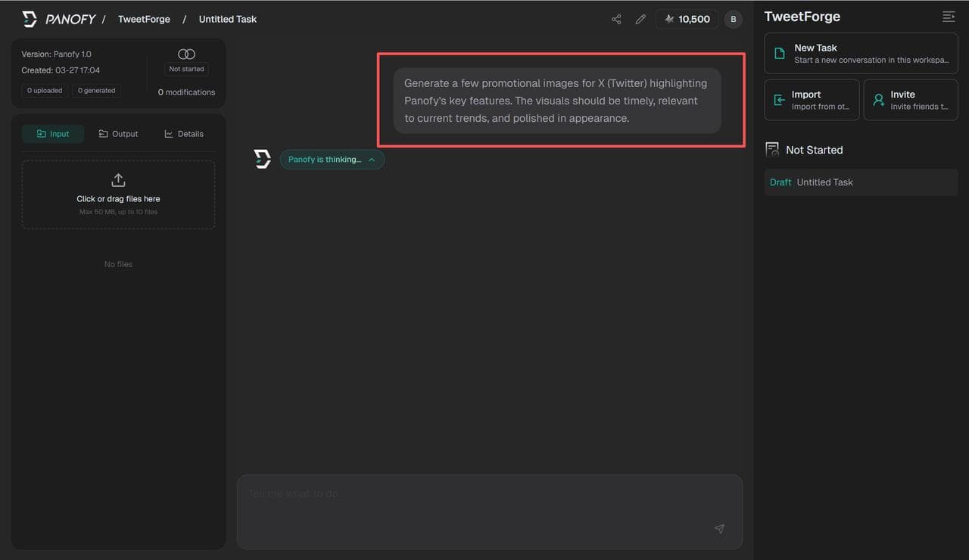Select the Draft Untitled Task entry
Image resolution: width=969 pixels, height=560 pixels.
861,182
